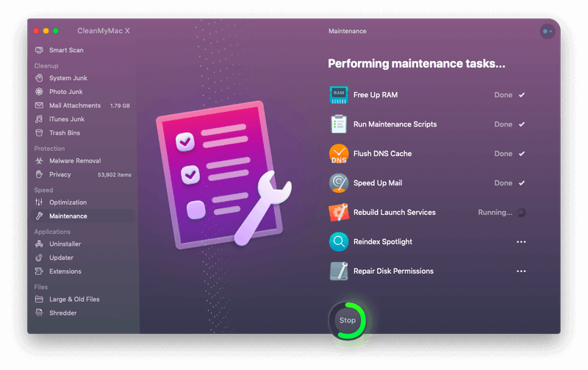Click the Run Maintenance Scripts task label
Screen dimensions: 588x370
pyautogui.click(x=395, y=124)
